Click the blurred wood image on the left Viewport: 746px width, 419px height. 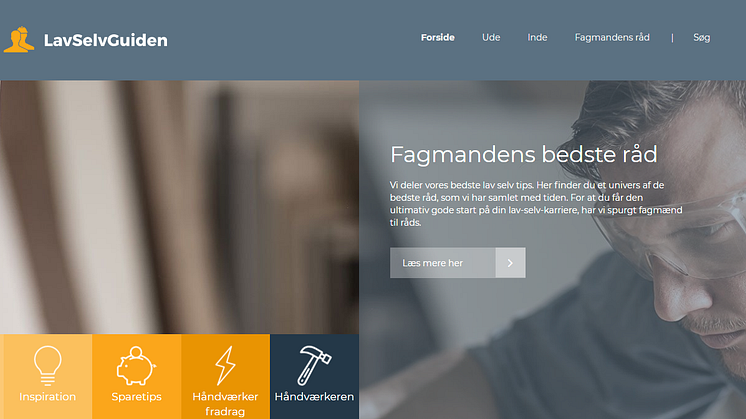(179, 207)
